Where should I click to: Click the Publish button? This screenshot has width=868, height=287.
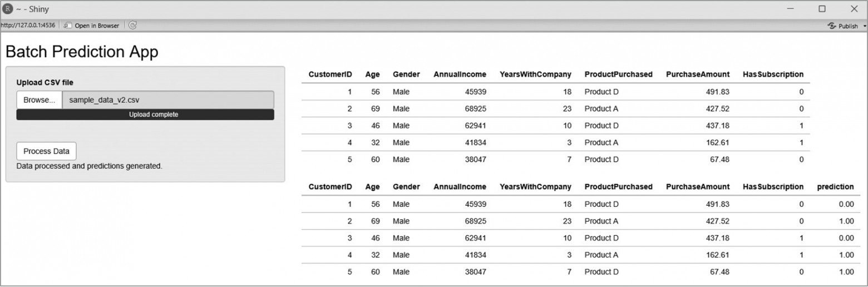844,26
